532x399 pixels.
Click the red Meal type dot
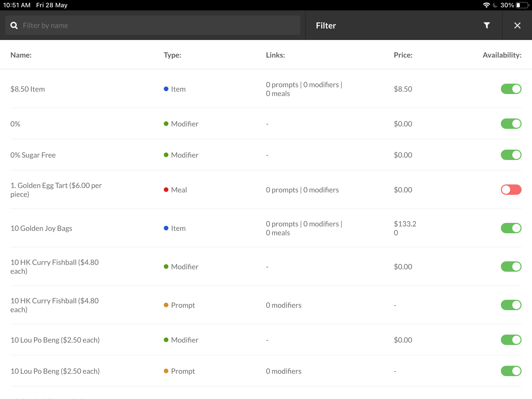click(x=166, y=190)
